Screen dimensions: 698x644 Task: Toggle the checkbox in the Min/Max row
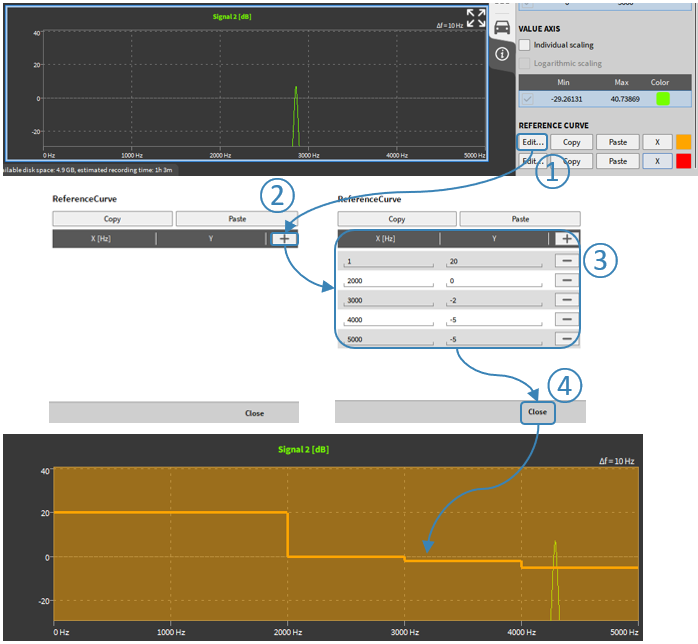coord(526,99)
